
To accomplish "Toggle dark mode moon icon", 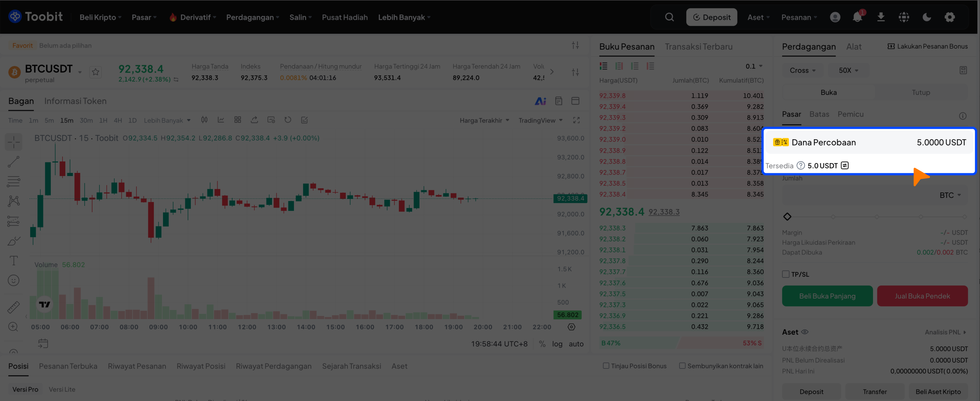I will [927, 17].
